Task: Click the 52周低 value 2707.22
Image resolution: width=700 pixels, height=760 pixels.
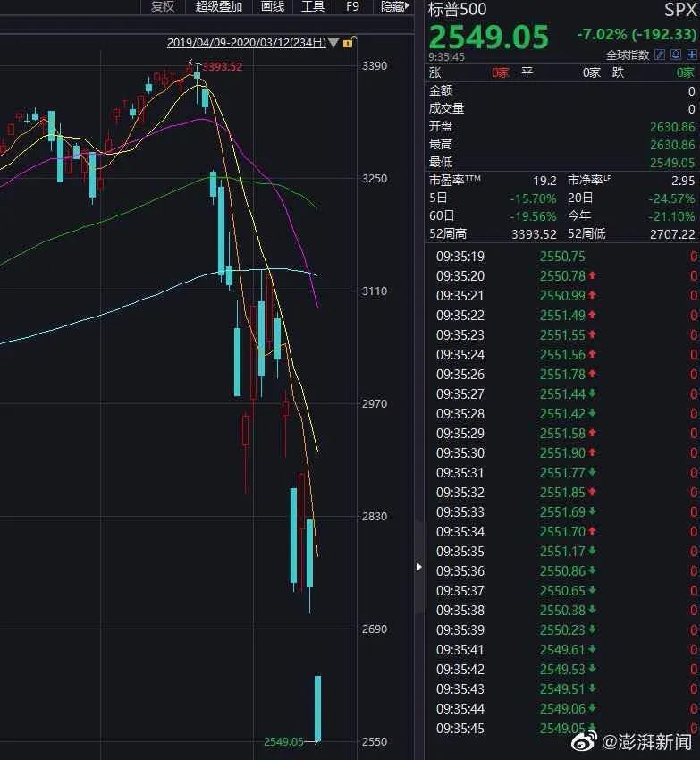Action: (x=672, y=234)
